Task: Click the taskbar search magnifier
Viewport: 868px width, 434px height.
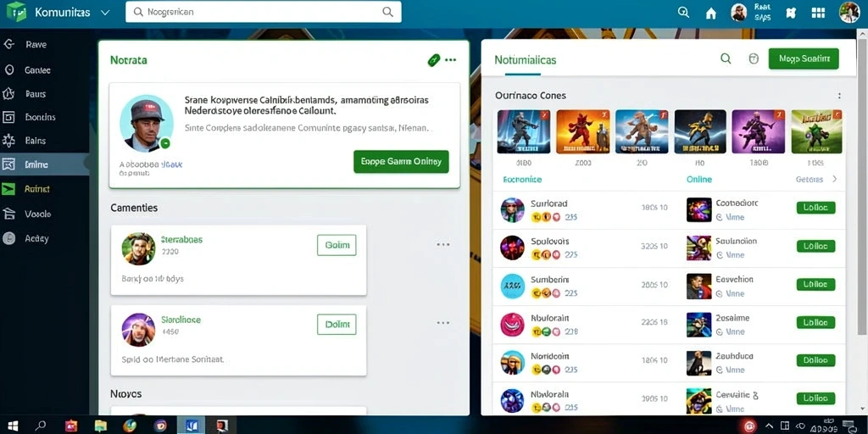Action: (x=41, y=426)
